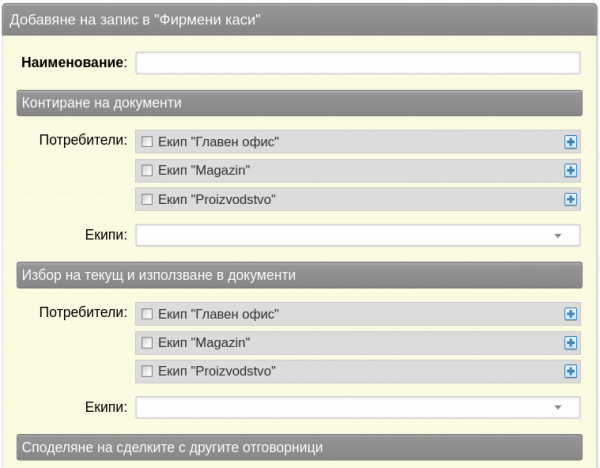Click the "Контиране на документи" section header
Viewport: 600px width, 468px height.
pos(300,103)
